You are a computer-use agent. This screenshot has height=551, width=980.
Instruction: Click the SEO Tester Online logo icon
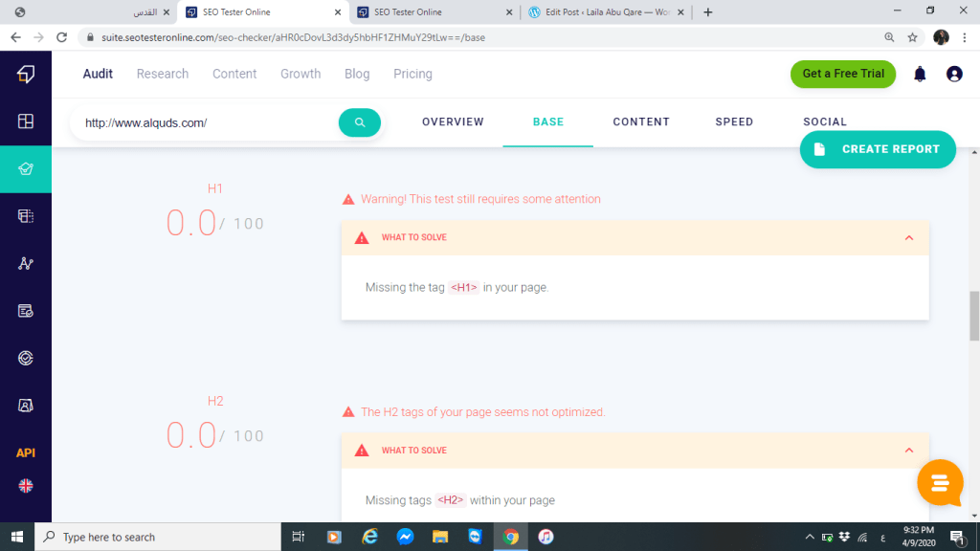(x=26, y=75)
